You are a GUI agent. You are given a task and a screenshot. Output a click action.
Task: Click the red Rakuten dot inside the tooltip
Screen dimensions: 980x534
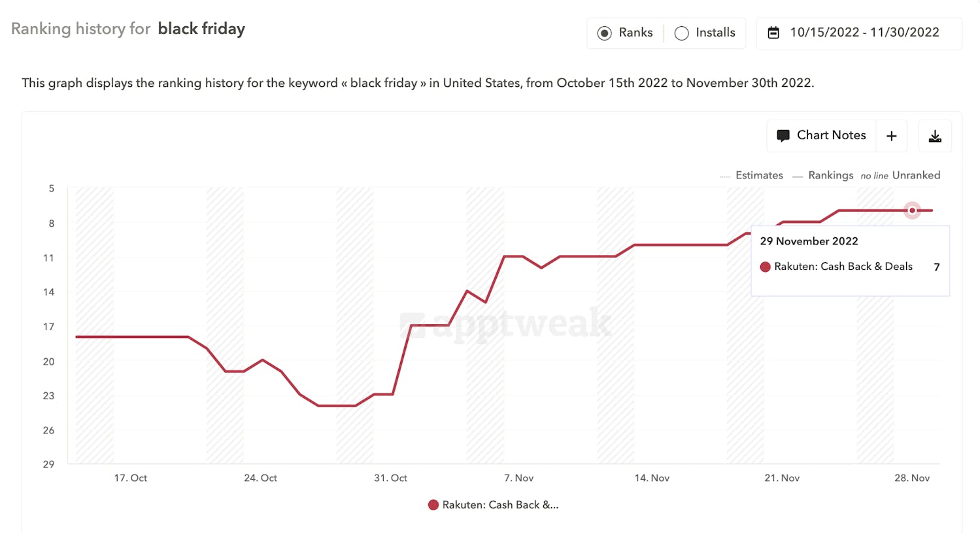coord(765,267)
